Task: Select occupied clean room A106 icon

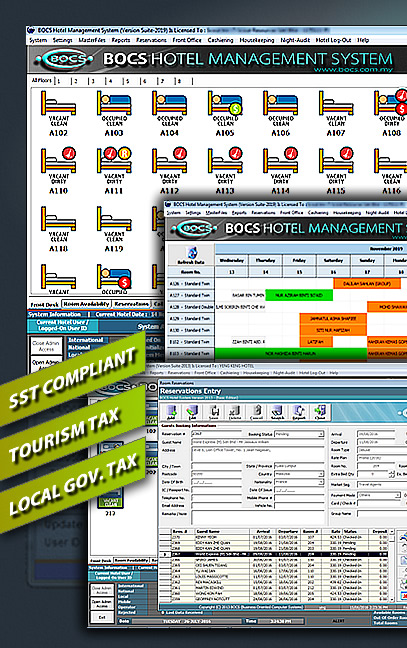Action: tap(280, 103)
